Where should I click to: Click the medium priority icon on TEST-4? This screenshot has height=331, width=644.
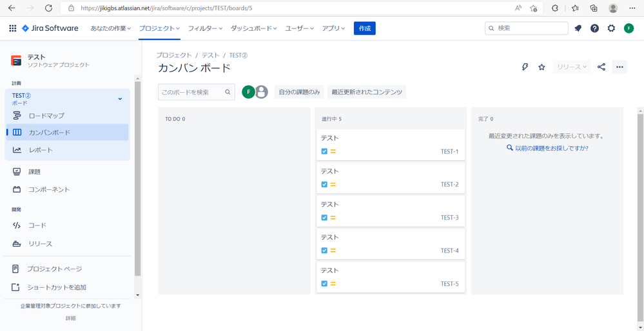pyautogui.click(x=333, y=251)
